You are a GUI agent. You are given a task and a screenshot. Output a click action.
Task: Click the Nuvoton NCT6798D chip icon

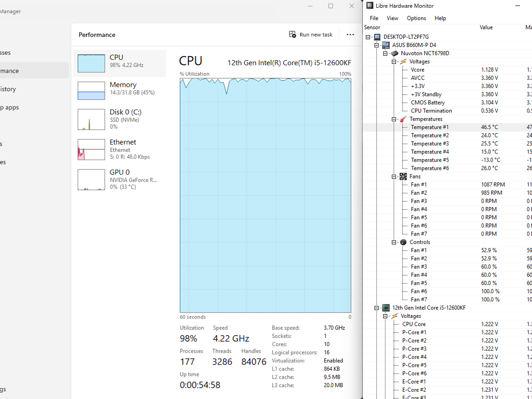pos(395,53)
